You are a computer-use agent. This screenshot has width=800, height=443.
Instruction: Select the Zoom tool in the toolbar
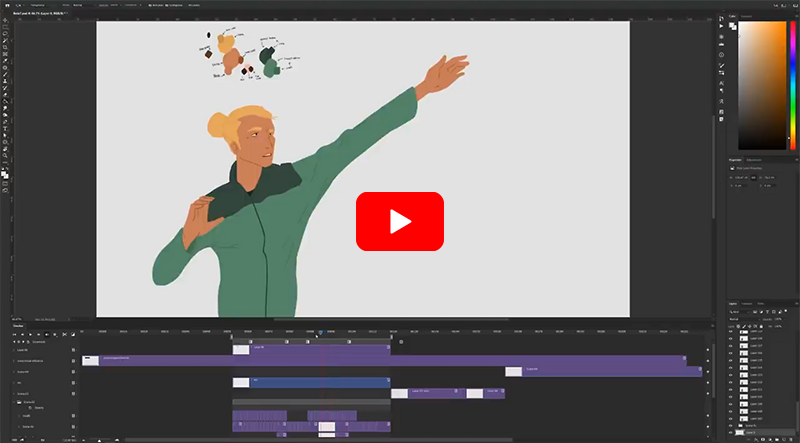coord(5,155)
